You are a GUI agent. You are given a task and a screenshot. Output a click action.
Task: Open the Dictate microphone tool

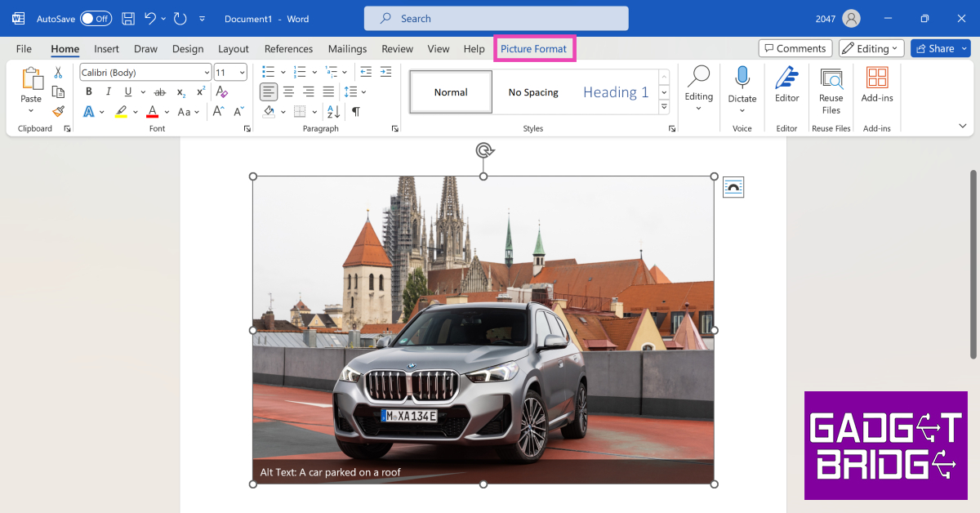point(742,85)
